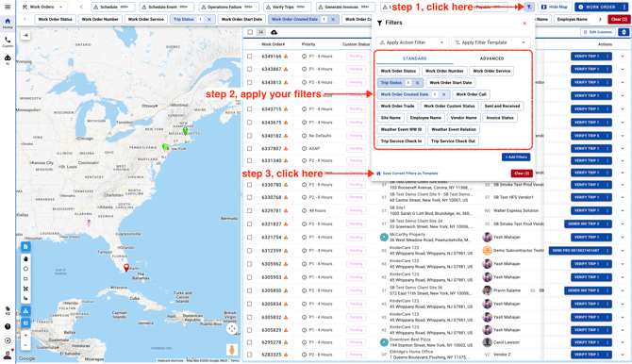This screenshot has width=632, height=364.
Task: Toggle the select-all rows checkbox
Action: 250,32
